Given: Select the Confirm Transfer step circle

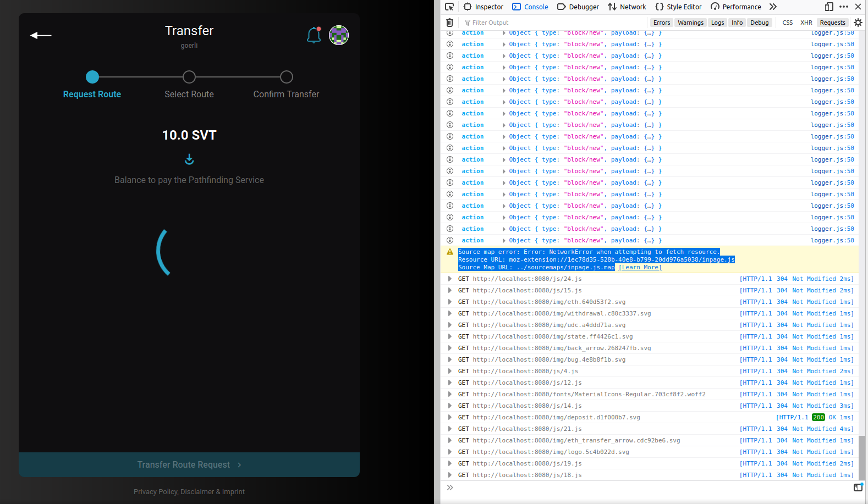Looking at the screenshot, I should [287, 77].
